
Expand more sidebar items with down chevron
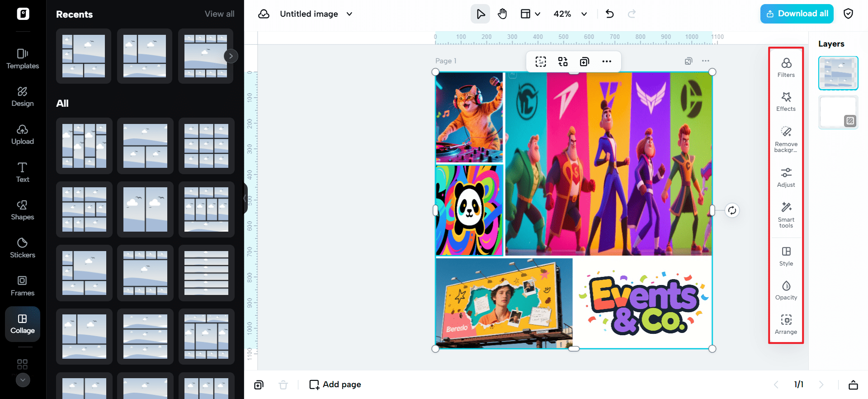[23, 380]
